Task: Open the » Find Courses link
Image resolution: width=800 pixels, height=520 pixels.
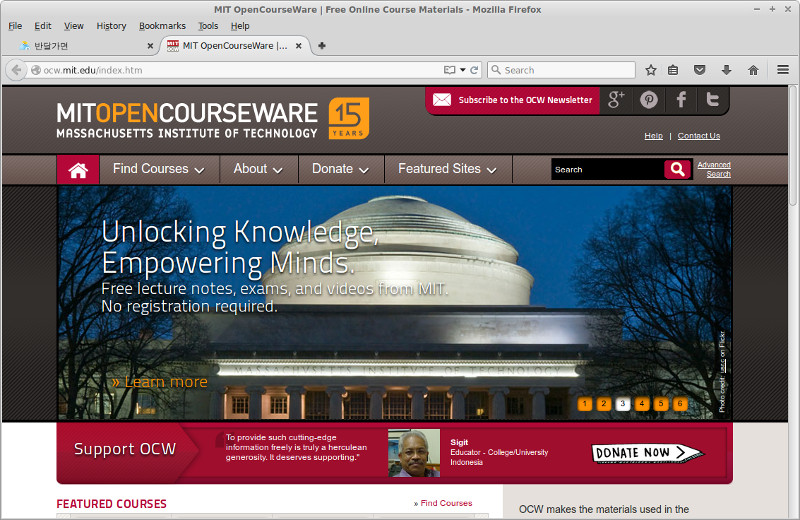Action: click(x=443, y=503)
